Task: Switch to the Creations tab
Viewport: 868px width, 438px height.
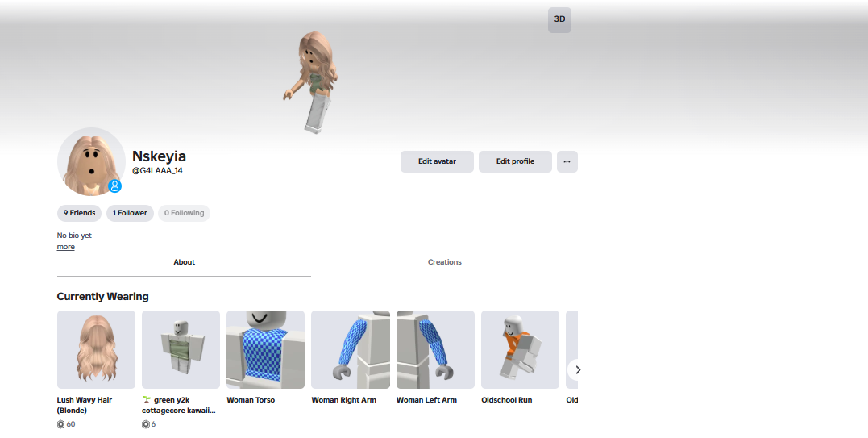Action: coord(445,262)
